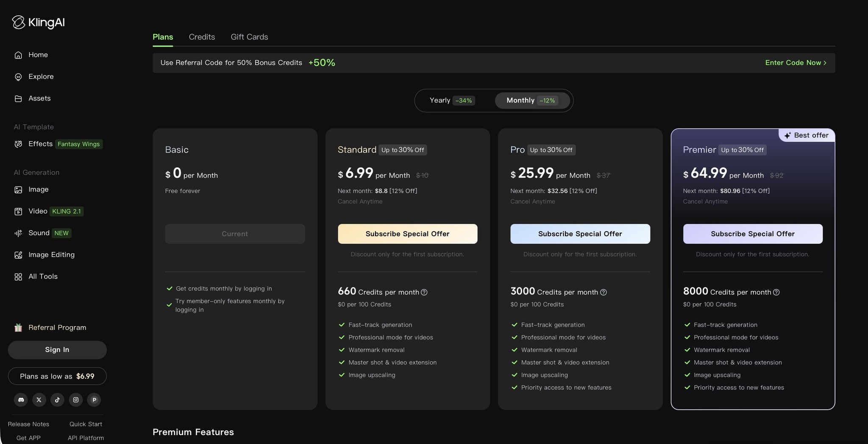This screenshot has width=868, height=444.
Task: Click the +50% bonus text
Action: coord(322,63)
